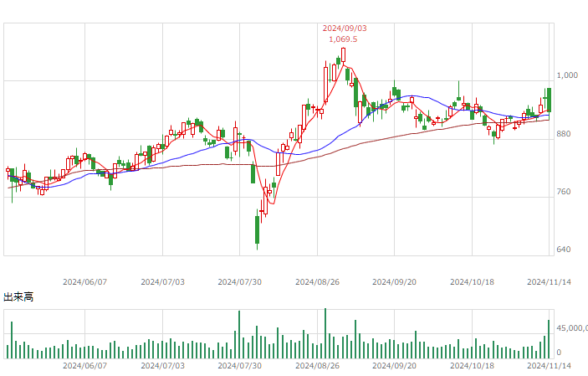Click 2024/09/20 date below the volume chart

coord(394,365)
